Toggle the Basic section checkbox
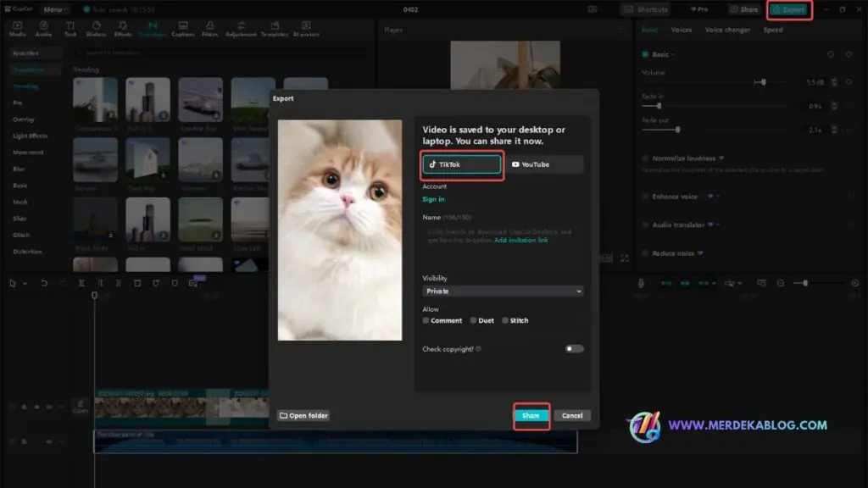The image size is (868, 488). 645,54
